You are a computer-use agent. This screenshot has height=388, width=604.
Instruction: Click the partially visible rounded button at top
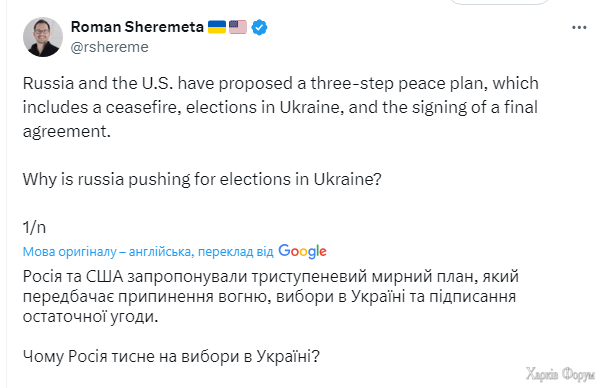tap(500, 2)
